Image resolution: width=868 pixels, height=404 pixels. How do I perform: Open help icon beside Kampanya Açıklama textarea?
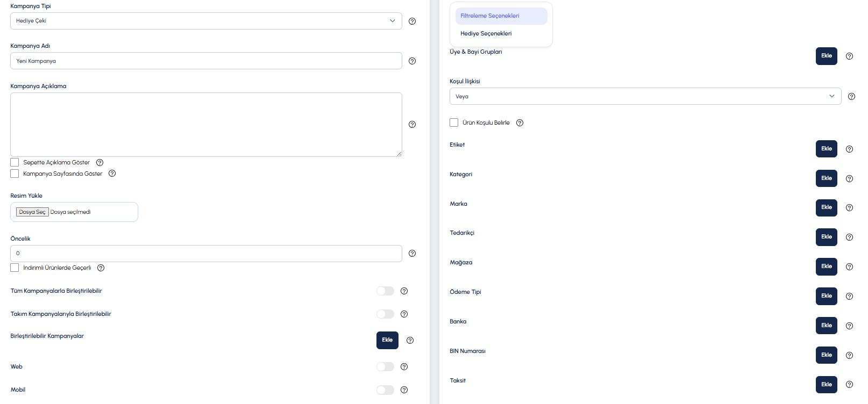tap(412, 124)
